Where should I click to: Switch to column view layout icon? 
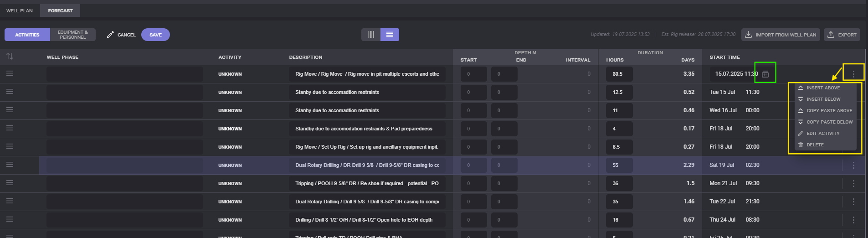tap(371, 35)
